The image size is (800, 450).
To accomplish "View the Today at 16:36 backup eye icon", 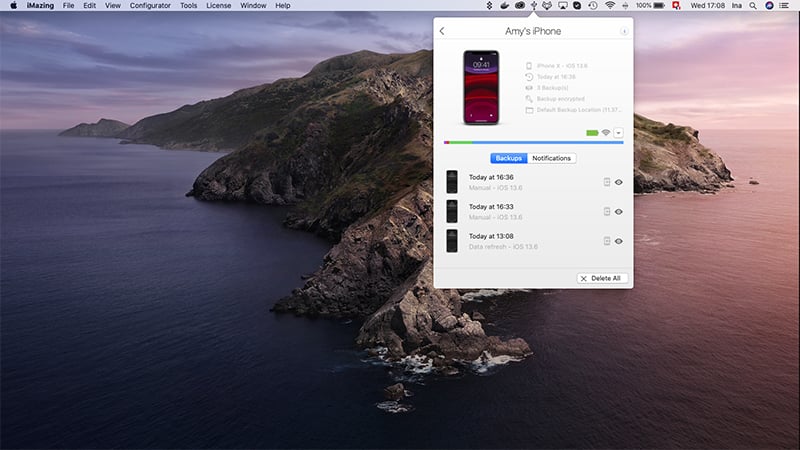I will (x=618, y=182).
